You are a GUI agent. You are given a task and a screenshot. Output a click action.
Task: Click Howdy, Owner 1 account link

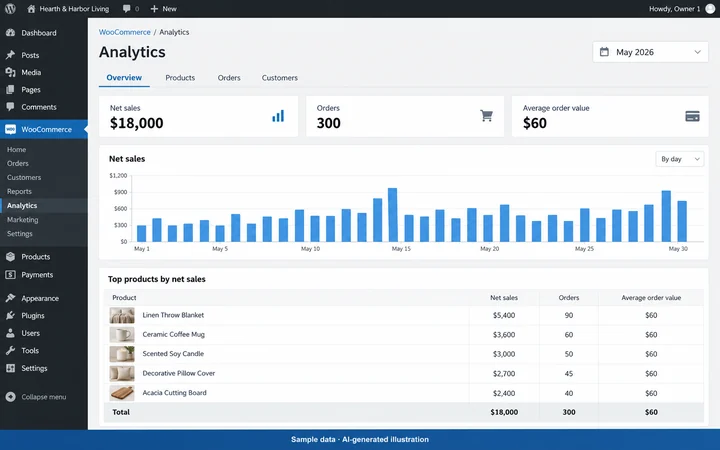[x=675, y=9]
